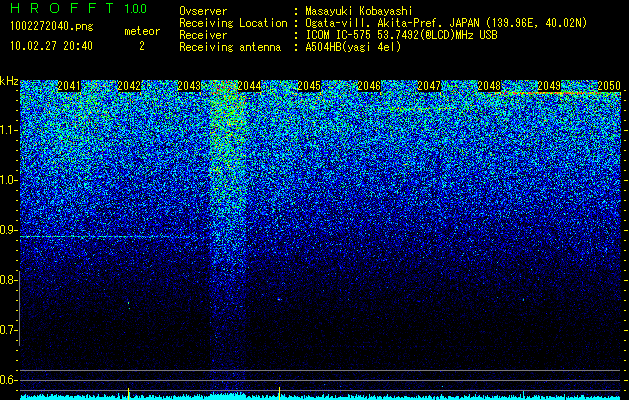629x400 pixels.
Task: Click the meteor echo dot under 2042
Action: pyautogui.click(x=129, y=305)
